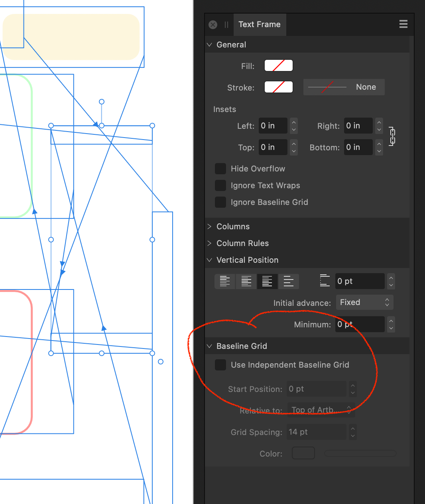Image resolution: width=425 pixels, height=504 pixels.
Task: Collapse the General section
Action: point(210,45)
